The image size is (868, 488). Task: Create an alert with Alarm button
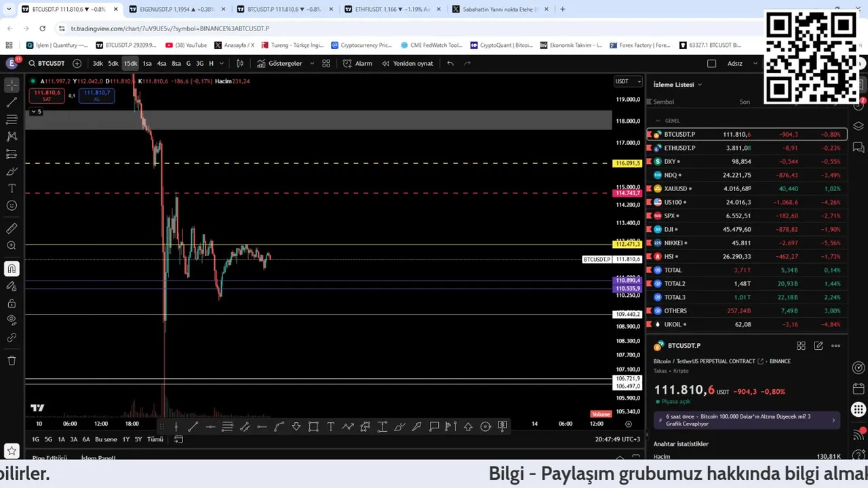pyautogui.click(x=358, y=64)
